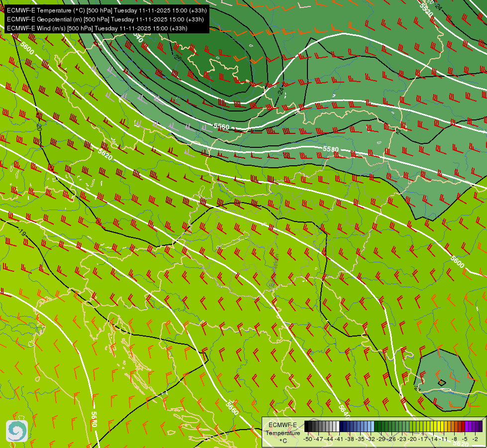Click the -50 legend value
The image size is (487, 448).
click(308, 440)
